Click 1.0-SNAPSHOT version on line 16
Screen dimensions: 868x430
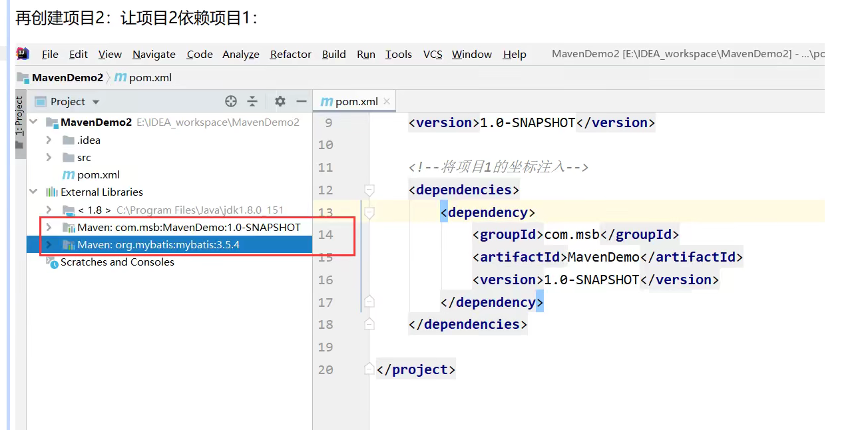(592, 280)
